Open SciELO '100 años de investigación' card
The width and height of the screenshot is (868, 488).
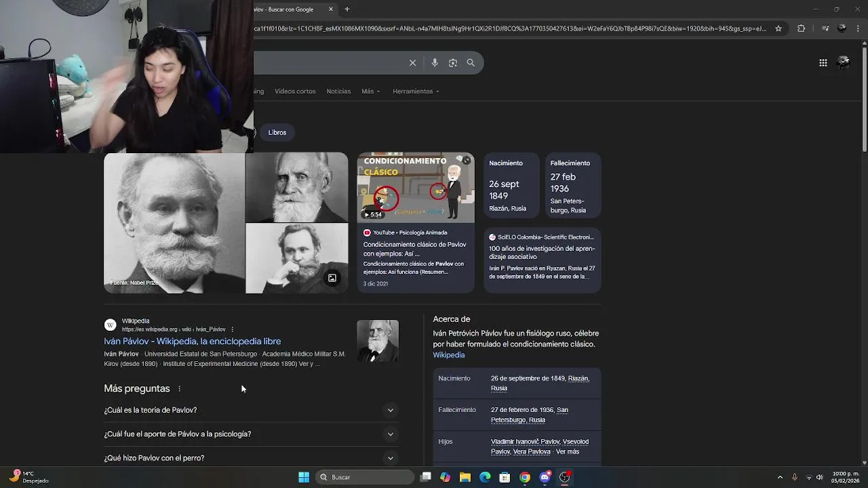(542, 260)
